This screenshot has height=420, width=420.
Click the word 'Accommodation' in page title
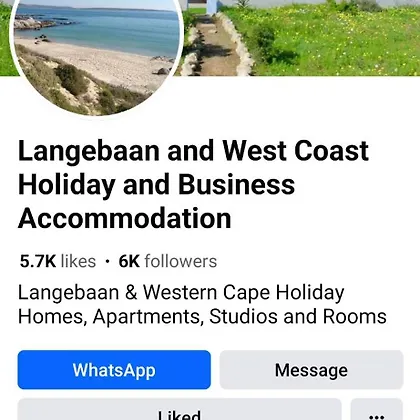coord(125,218)
